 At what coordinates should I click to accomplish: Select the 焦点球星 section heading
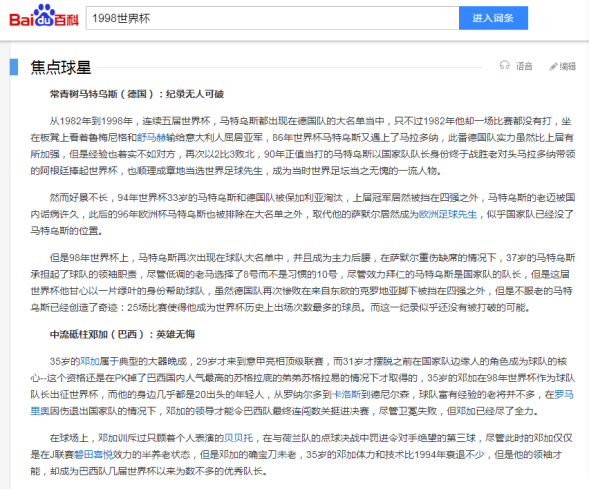click(x=61, y=68)
